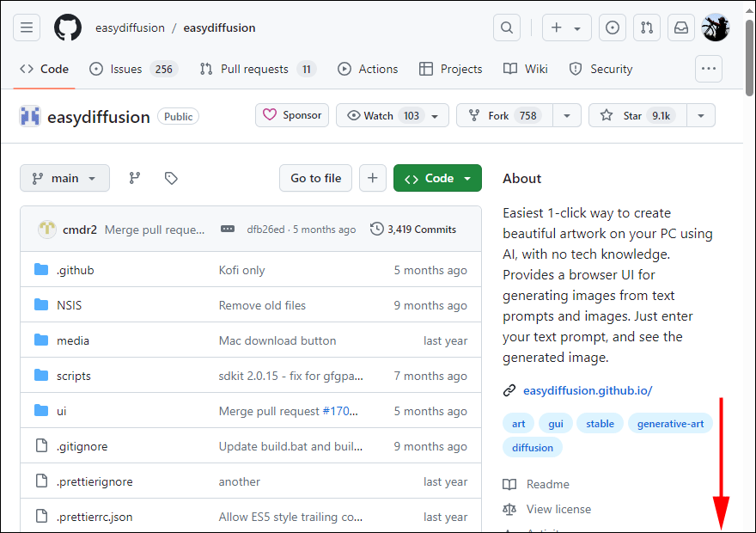Star the easydiffusion repository
The height and width of the screenshot is (533, 756).
pos(637,115)
